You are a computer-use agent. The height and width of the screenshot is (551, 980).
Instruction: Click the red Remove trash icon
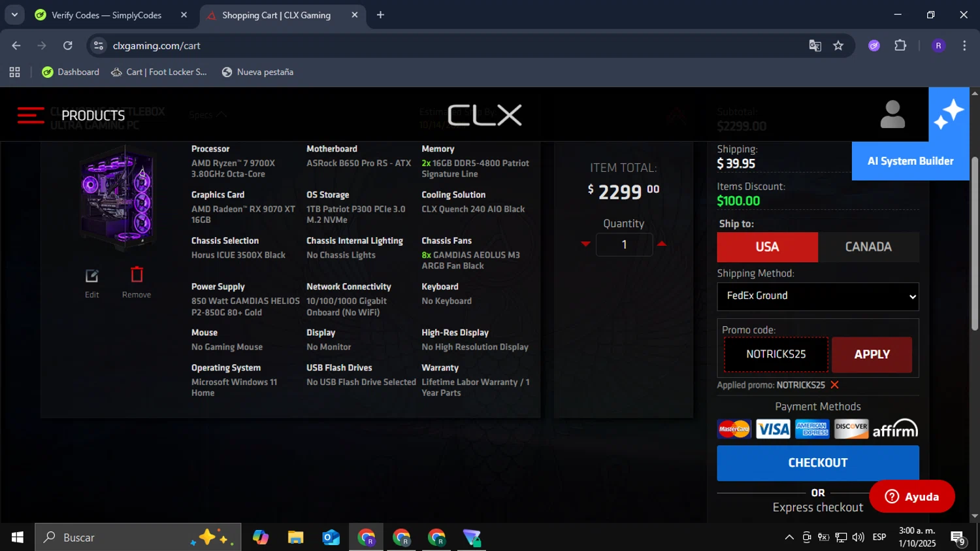[x=137, y=275]
